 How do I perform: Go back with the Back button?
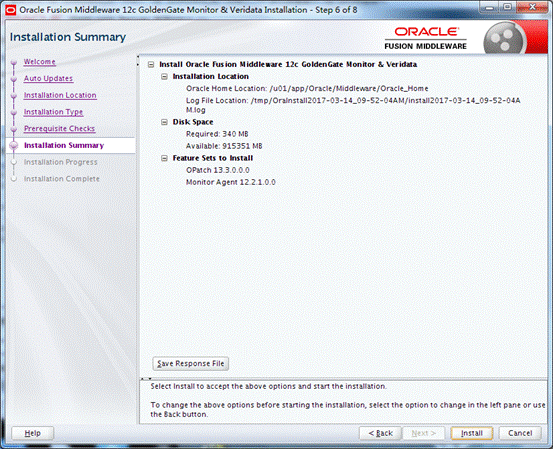pos(380,433)
